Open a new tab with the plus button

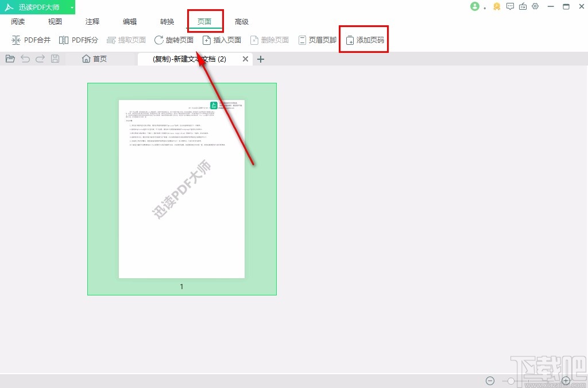[x=261, y=58]
